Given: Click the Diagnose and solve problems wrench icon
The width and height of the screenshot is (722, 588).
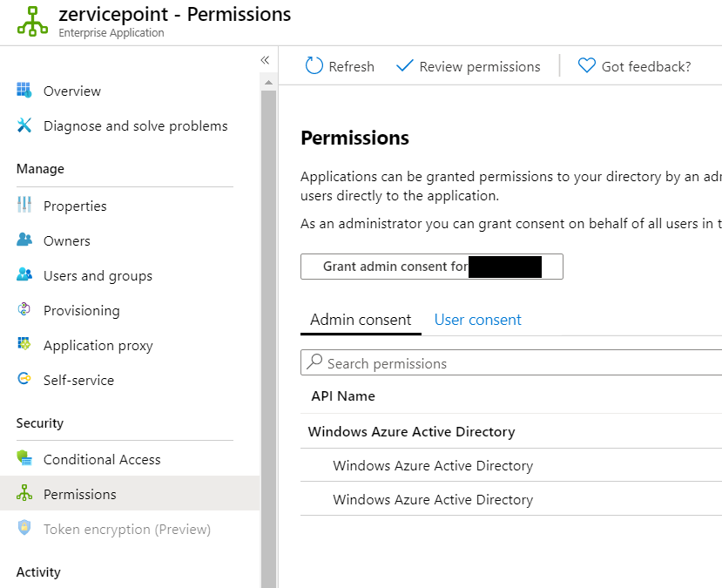Looking at the screenshot, I should tap(24, 125).
